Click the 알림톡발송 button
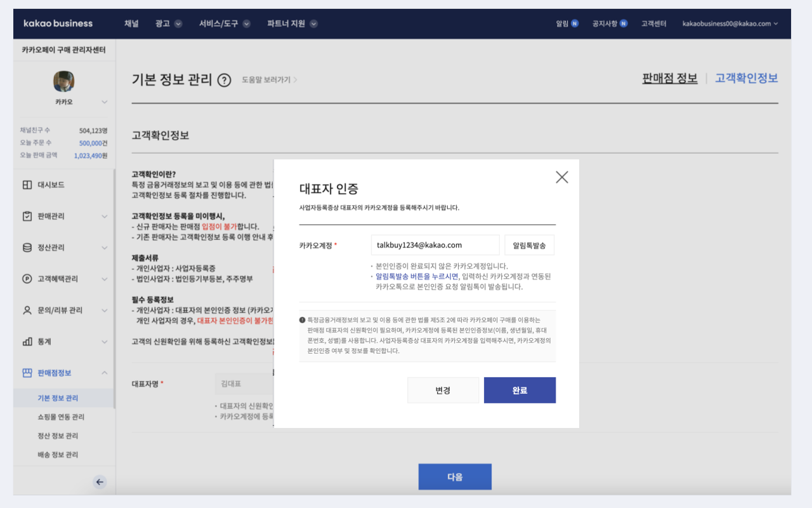812x508 pixels. (530, 245)
